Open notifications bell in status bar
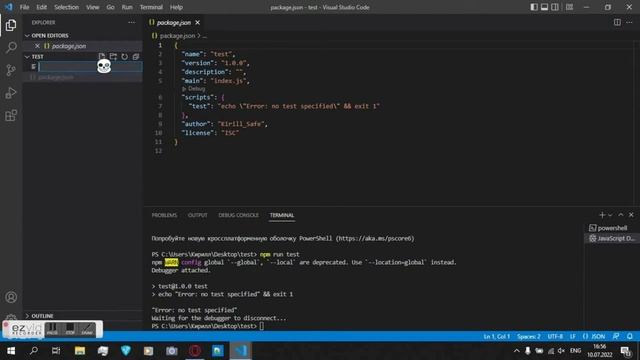This screenshot has height=360, width=640. click(x=630, y=336)
